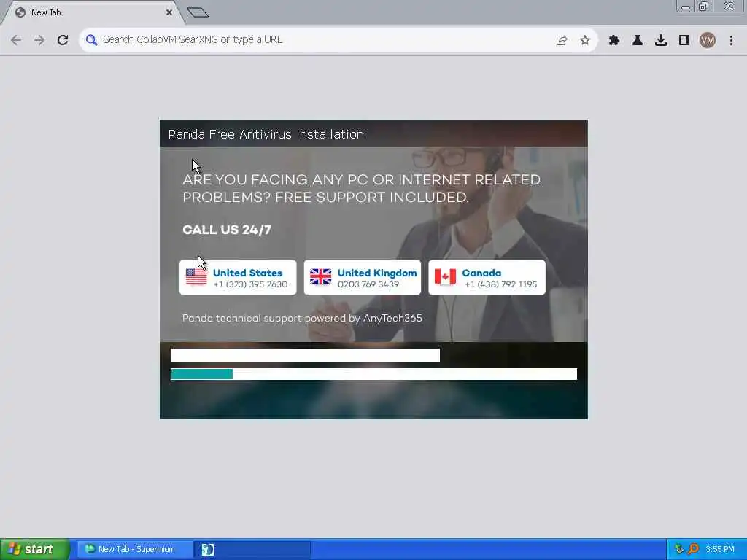Open the Panda installer taskbar item

[x=252, y=549]
